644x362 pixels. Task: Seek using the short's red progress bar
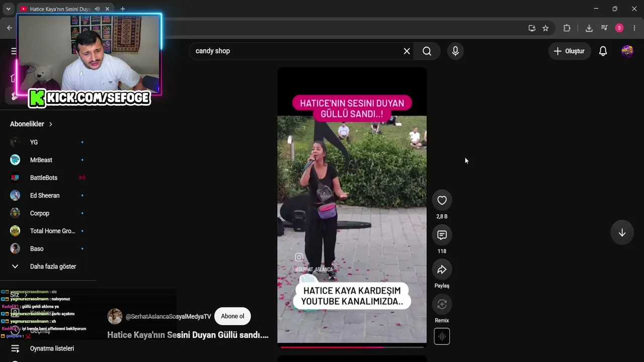pos(352,347)
